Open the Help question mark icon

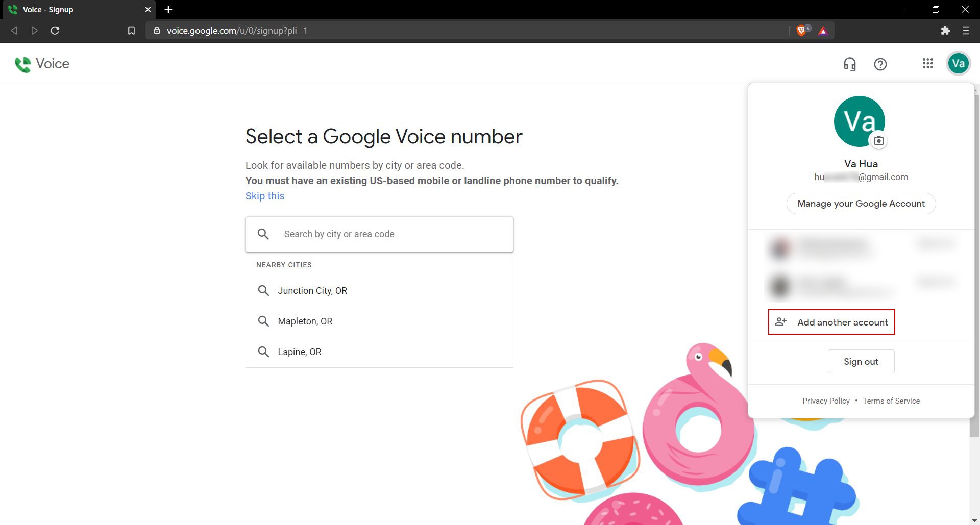pos(880,64)
